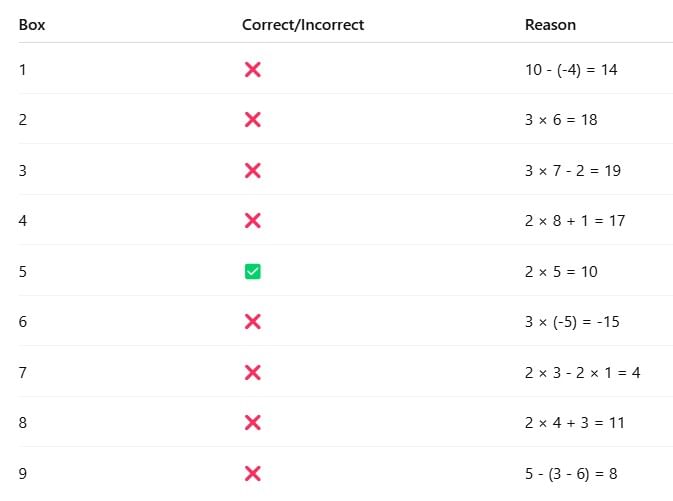Click the reason "2 × 5 = 10"
The image size is (673, 501).
[562, 271]
